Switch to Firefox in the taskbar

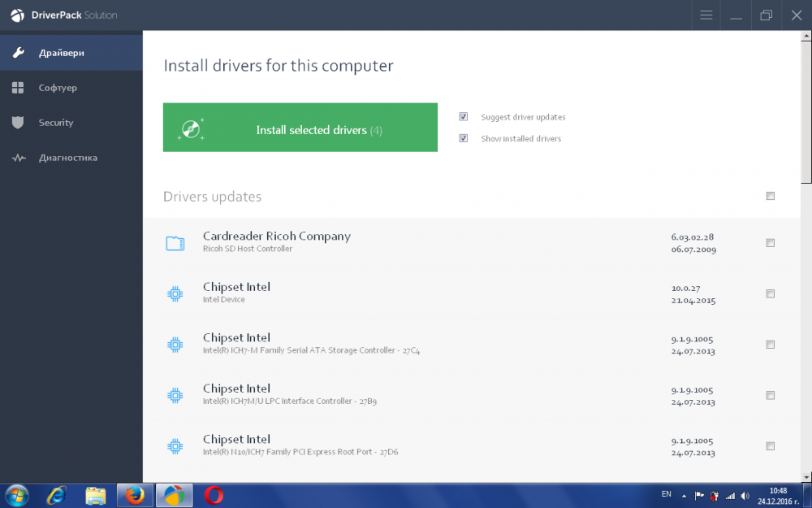pyautogui.click(x=135, y=496)
